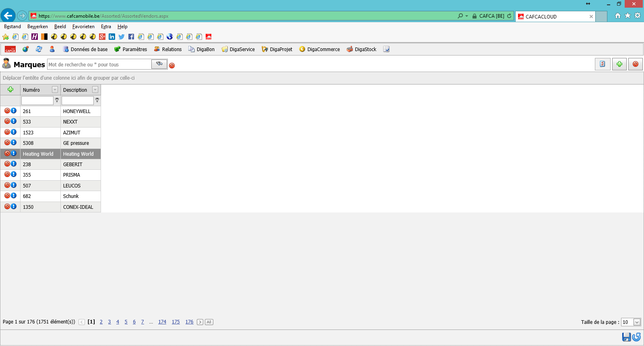Open the Données de base menu
This screenshot has height=346, width=644.
pyautogui.click(x=85, y=49)
